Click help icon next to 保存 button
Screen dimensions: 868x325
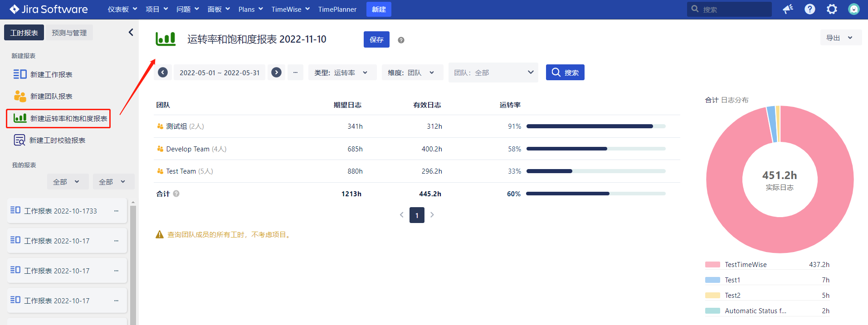click(401, 40)
